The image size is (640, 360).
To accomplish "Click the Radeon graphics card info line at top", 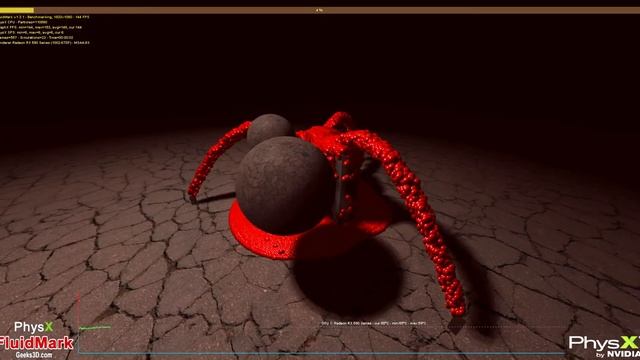I will coord(44,42).
